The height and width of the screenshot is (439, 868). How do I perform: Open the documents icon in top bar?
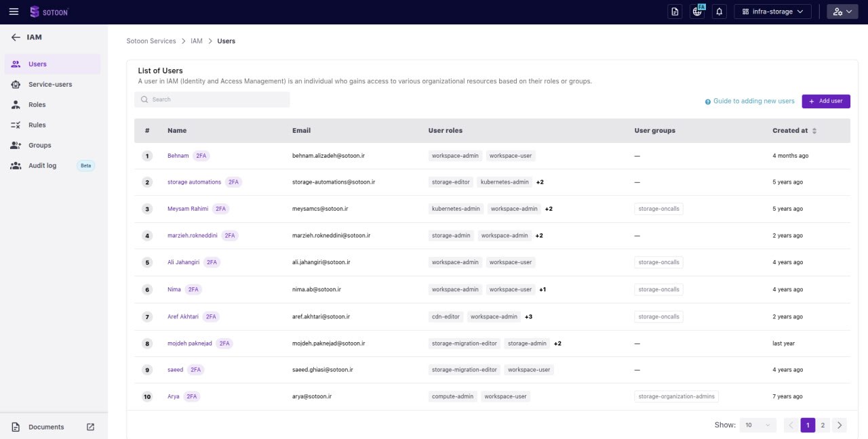pyautogui.click(x=674, y=12)
